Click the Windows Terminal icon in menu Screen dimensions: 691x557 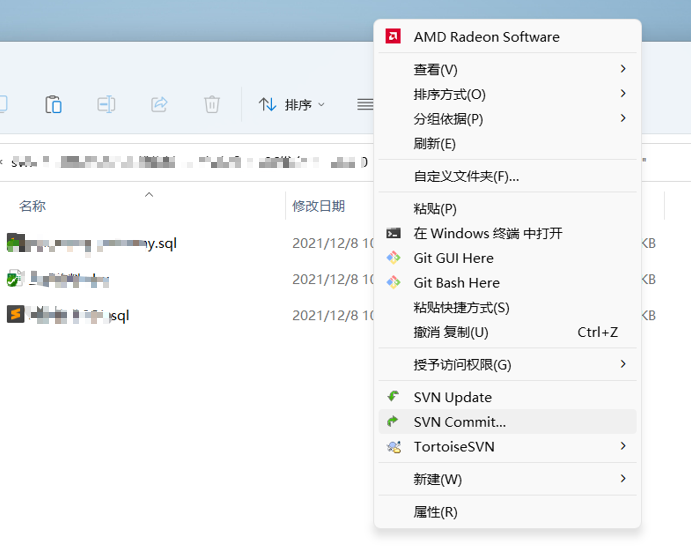point(394,233)
